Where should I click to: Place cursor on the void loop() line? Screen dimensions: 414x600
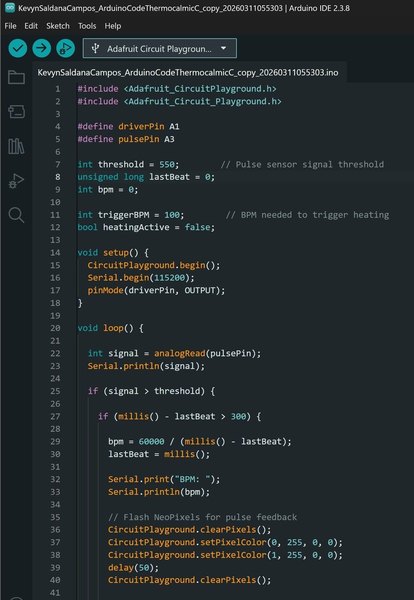point(110,328)
